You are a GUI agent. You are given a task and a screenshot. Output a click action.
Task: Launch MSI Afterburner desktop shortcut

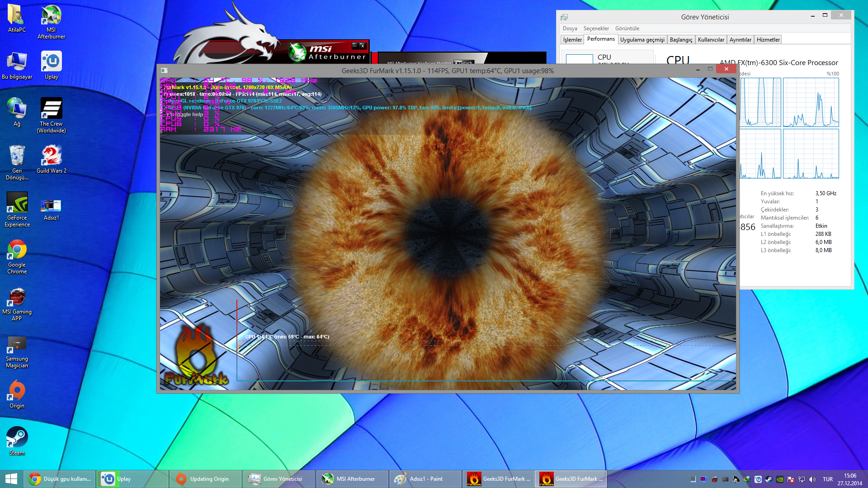pyautogui.click(x=51, y=22)
